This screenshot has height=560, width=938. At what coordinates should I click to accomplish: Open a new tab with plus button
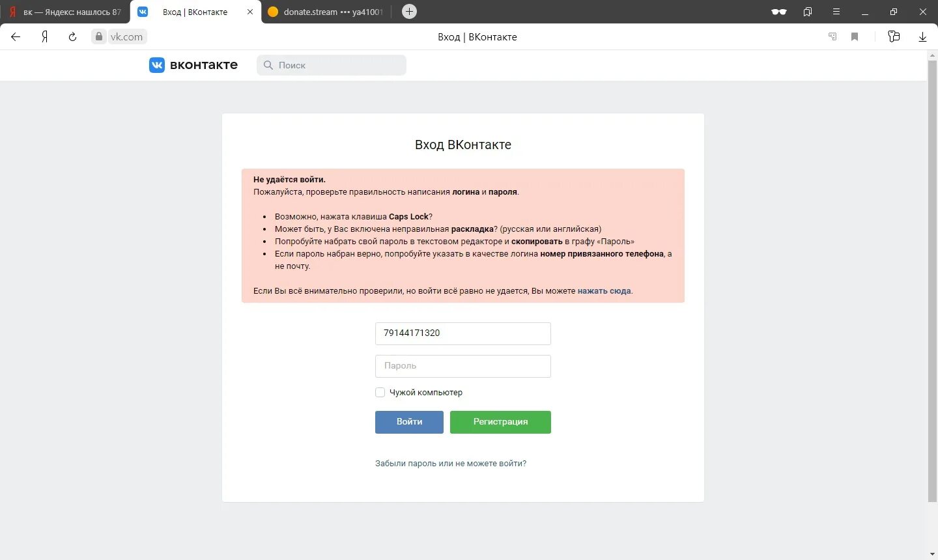409,11
